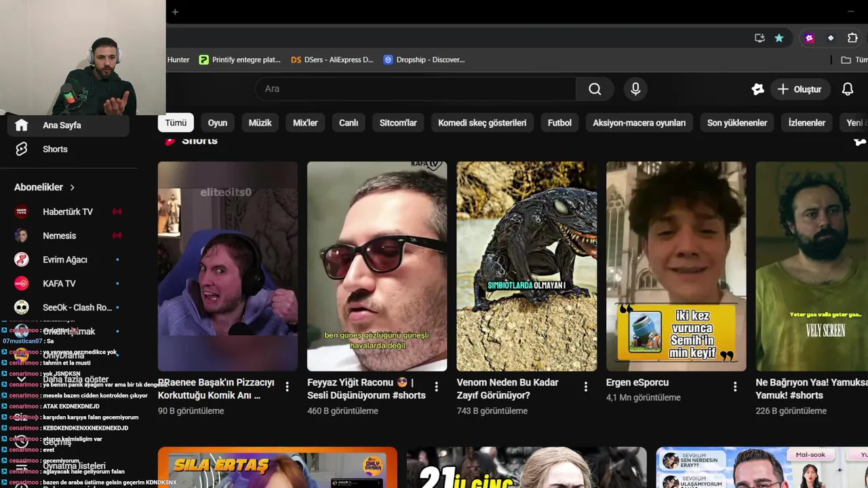Expand the Abonelikler section chevron

(x=73, y=187)
